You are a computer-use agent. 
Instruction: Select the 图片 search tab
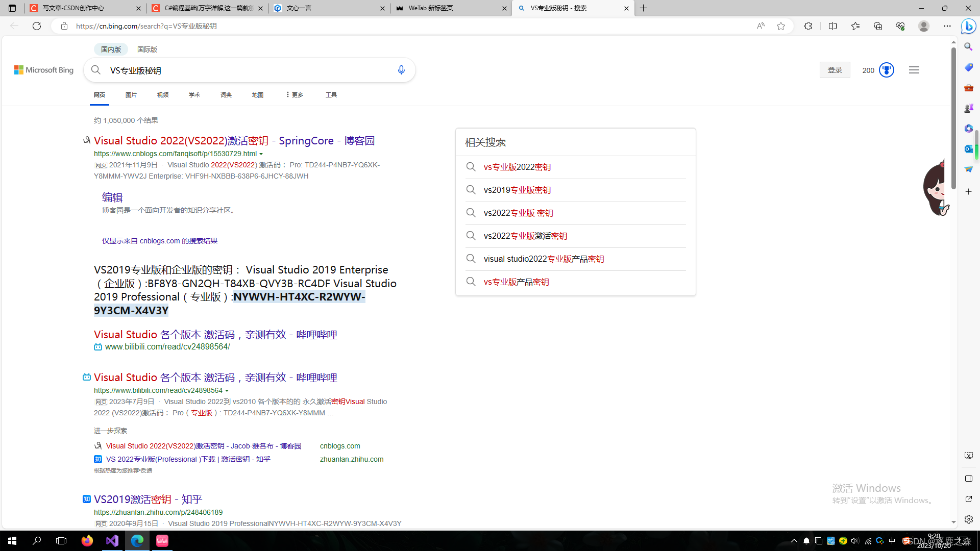click(x=131, y=95)
